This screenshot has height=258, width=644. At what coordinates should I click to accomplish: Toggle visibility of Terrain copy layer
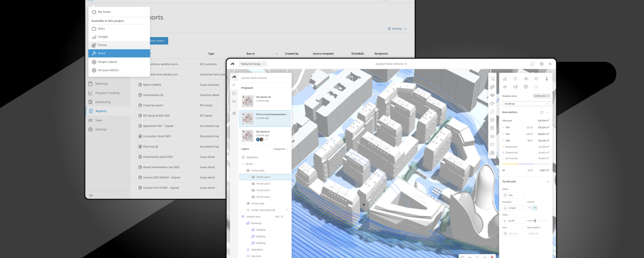[247, 204]
